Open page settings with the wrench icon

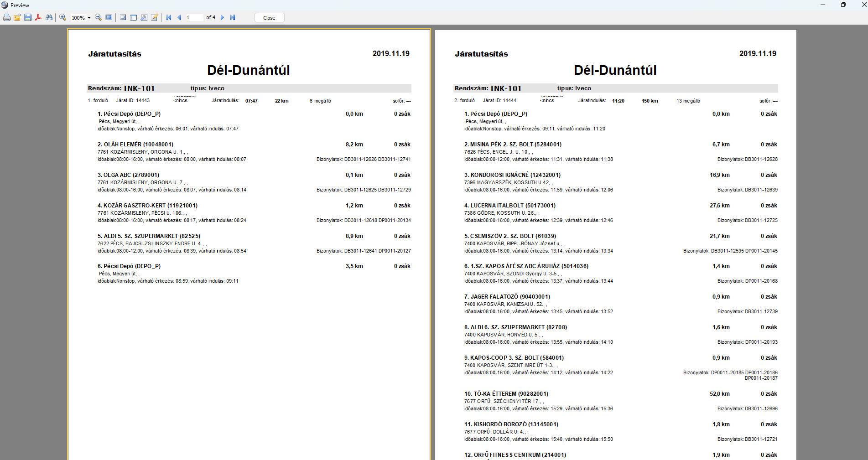pyautogui.click(x=144, y=17)
